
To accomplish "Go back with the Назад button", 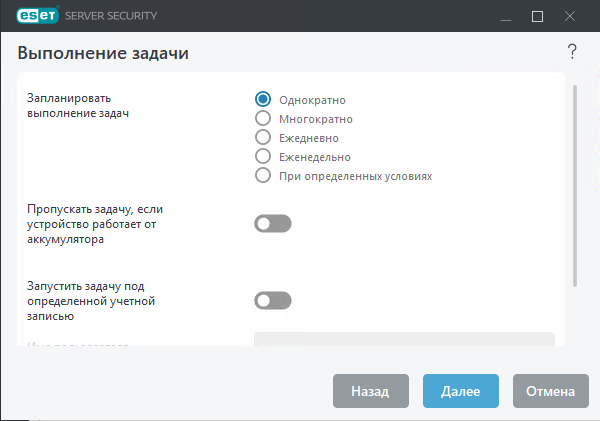I will click(x=371, y=391).
